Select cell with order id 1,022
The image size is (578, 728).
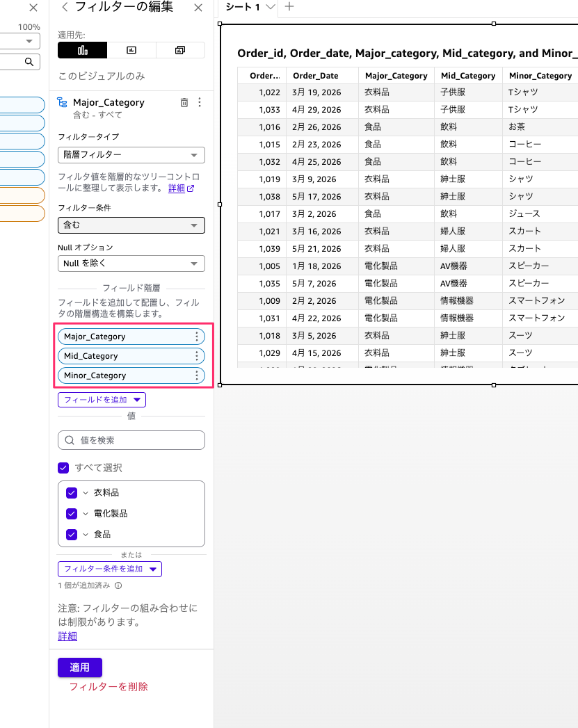pos(262,92)
